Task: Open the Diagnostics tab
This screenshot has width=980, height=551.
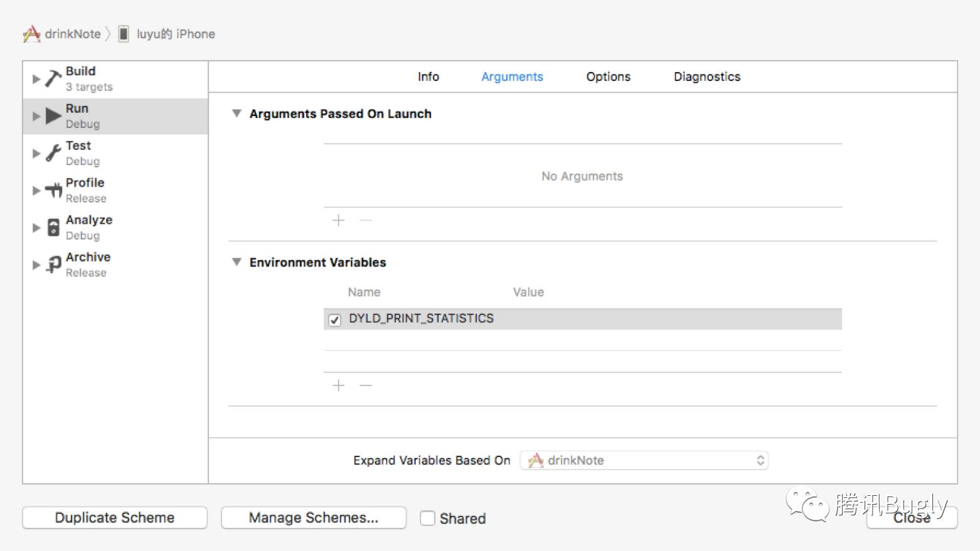Action: (706, 76)
